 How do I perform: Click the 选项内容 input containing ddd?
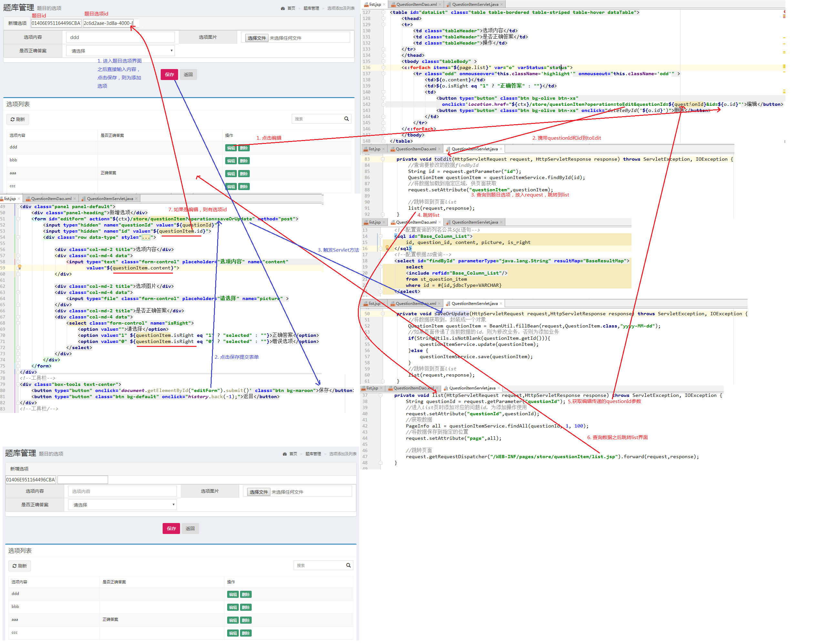120,37
